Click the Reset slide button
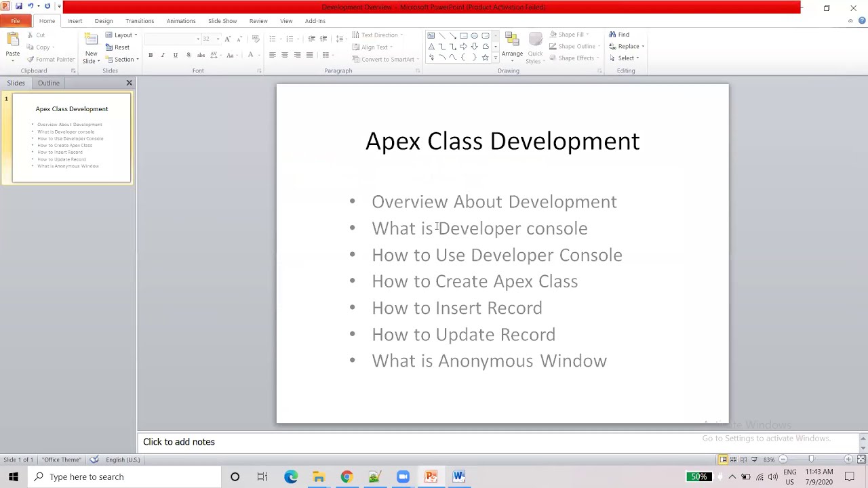 (117, 47)
